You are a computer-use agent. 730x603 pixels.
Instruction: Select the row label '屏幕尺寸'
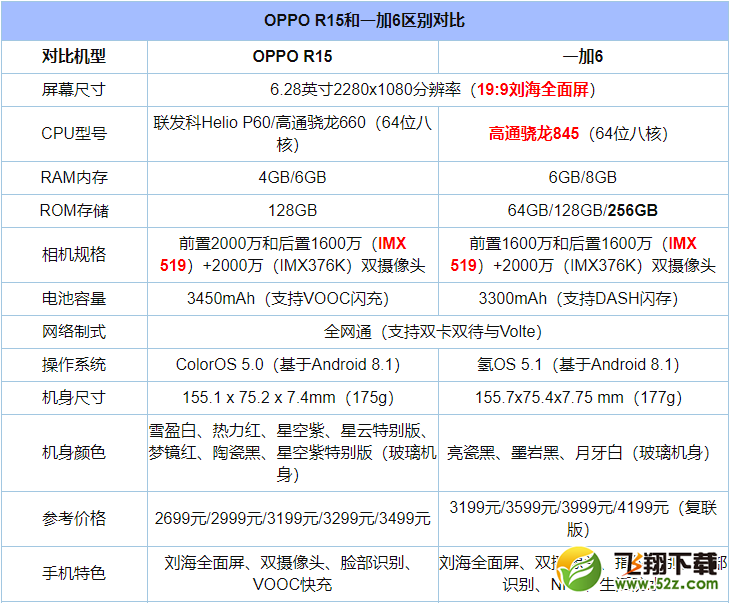point(74,89)
